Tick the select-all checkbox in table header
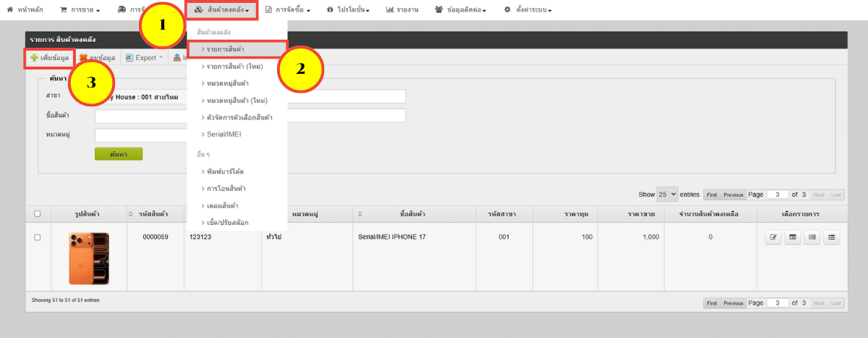The height and width of the screenshot is (338, 868). (x=38, y=214)
